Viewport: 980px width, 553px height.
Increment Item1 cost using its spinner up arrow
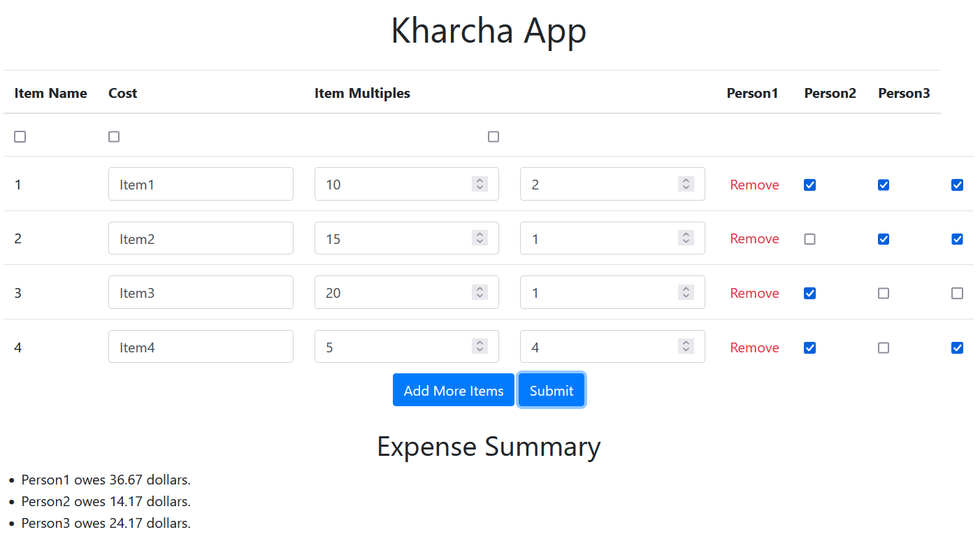[480, 180]
